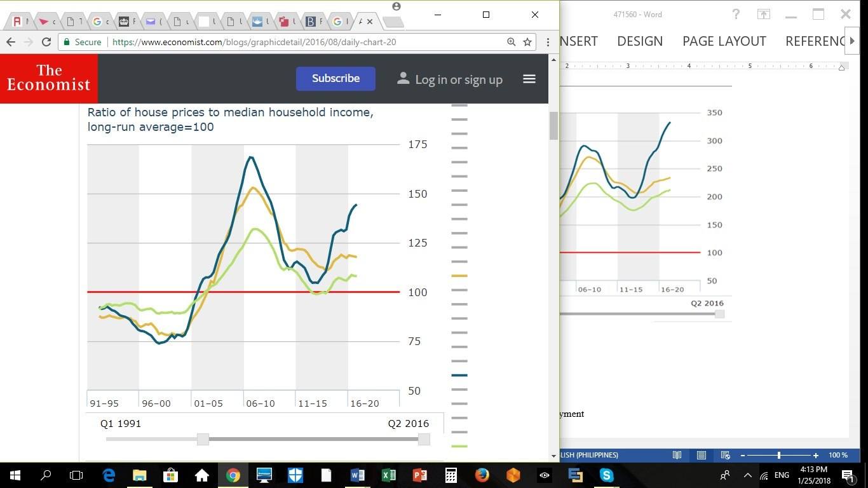
Task: Click Word zoom in plus button
Action: (816, 455)
